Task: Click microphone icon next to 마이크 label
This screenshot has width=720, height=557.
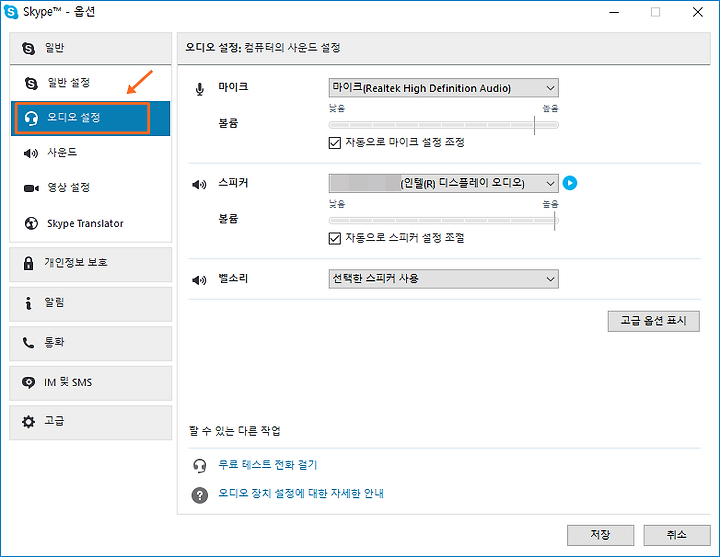Action: point(200,89)
